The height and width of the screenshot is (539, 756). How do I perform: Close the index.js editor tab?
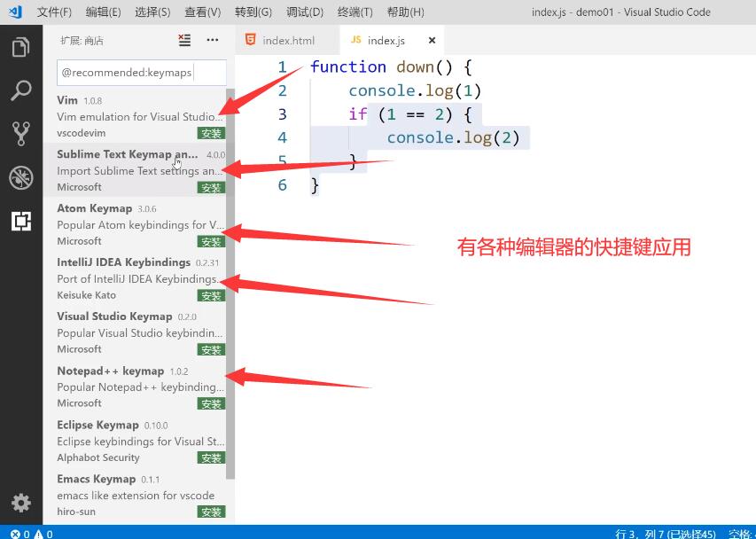pos(432,41)
